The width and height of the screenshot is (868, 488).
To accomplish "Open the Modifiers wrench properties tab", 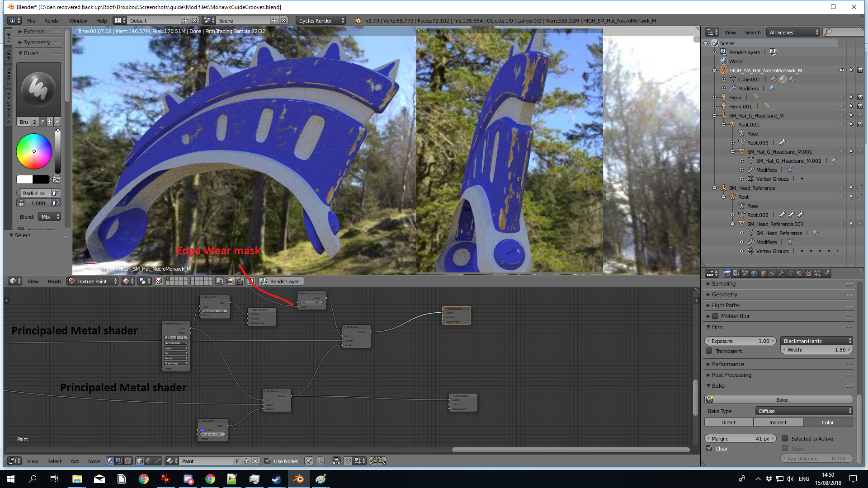I will point(781,273).
